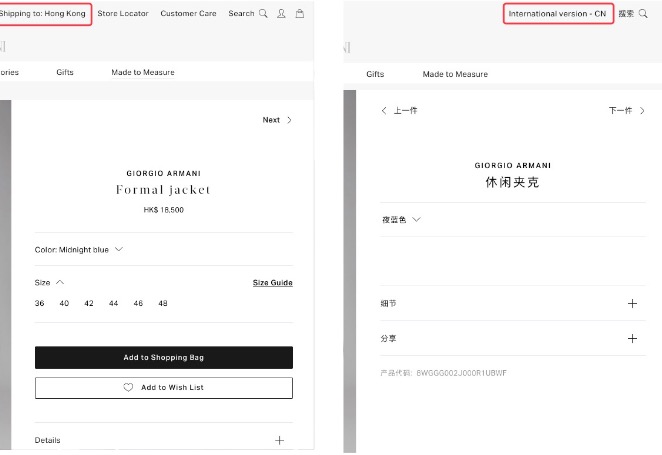
Task: Select size 44
Action: 114,303
